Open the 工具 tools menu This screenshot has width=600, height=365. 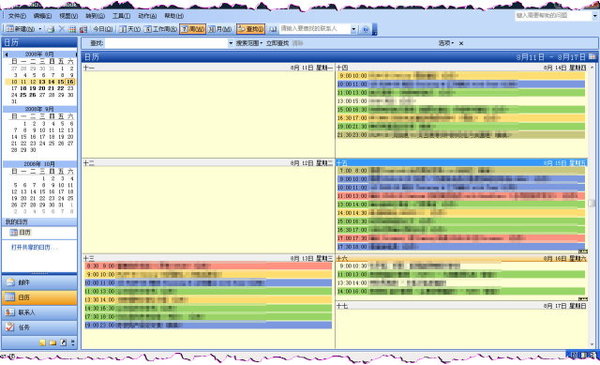coord(121,16)
